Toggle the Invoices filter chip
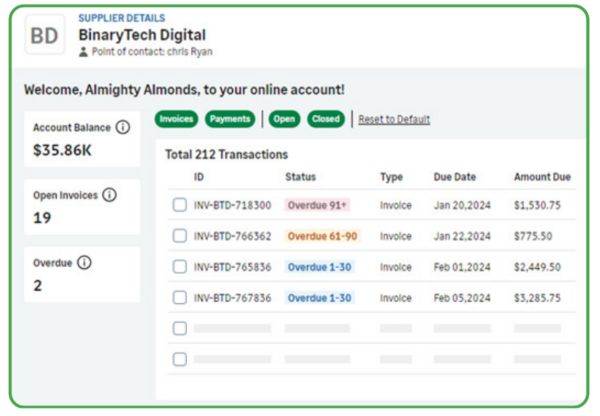The width and height of the screenshot is (600, 416). (176, 119)
